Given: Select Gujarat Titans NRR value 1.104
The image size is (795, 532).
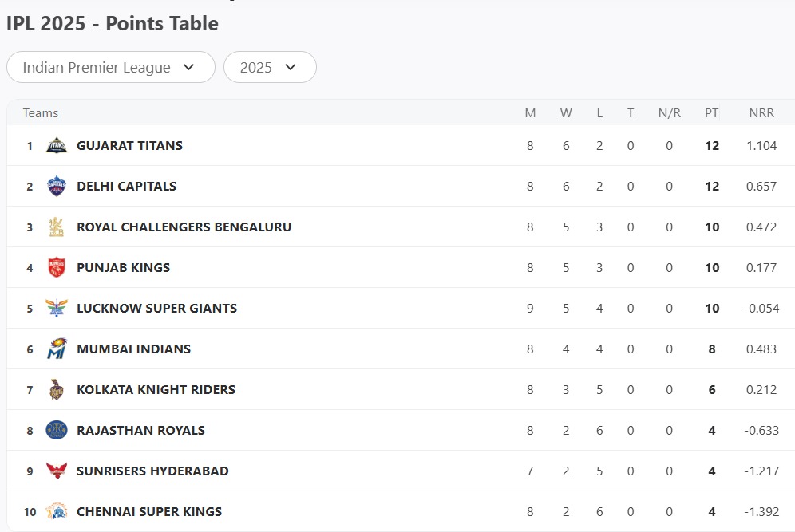Looking at the screenshot, I should [x=761, y=145].
